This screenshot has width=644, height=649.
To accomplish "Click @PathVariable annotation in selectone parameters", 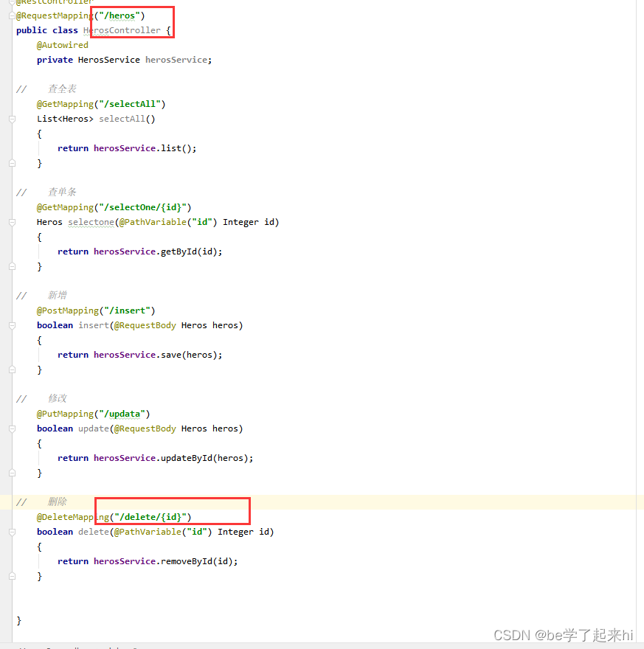I will 153,222.
